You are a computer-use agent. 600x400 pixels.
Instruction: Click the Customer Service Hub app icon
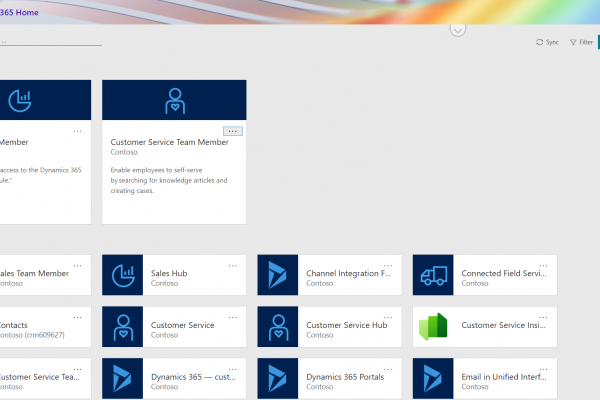pos(278,327)
